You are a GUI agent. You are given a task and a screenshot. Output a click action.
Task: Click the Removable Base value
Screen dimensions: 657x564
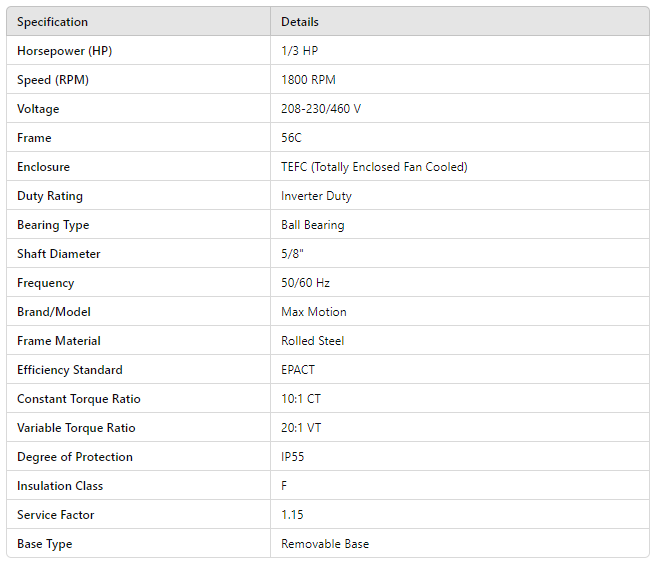(x=325, y=544)
